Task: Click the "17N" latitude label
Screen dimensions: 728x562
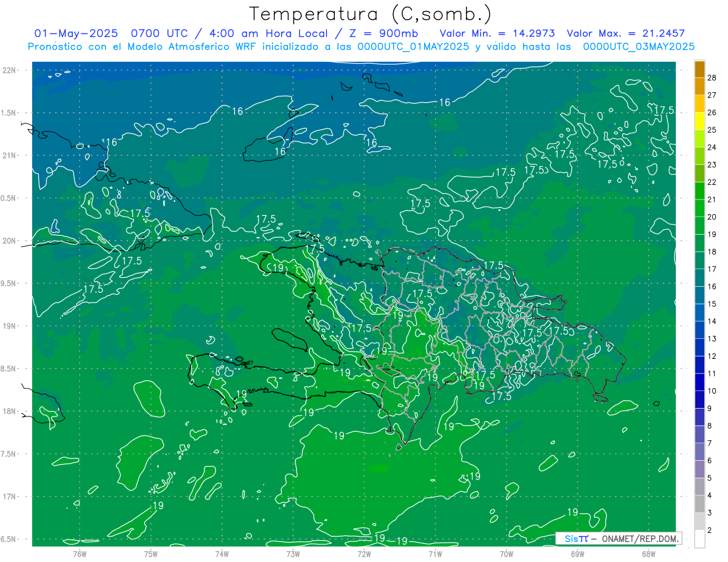Action: (10, 497)
